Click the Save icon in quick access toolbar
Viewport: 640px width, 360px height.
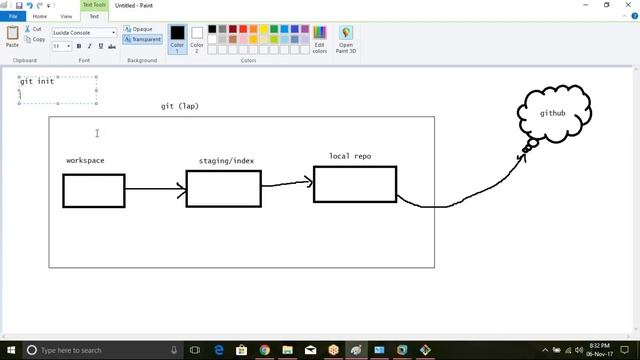pyautogui.click(x=19, y=6)
